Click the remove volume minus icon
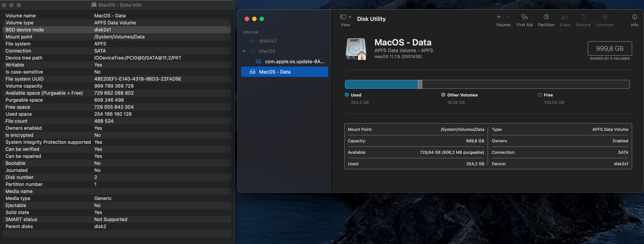The height and width of the screenshot is (244, 644). (x=508, y=17)
